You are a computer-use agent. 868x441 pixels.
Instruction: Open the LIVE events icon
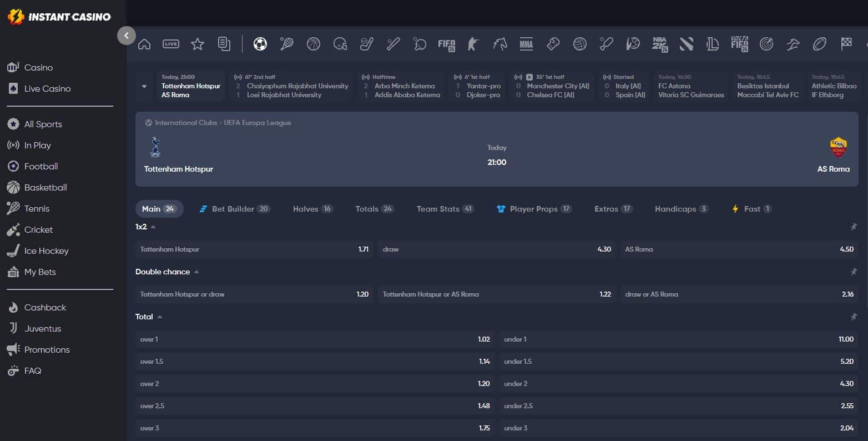click(x=171, y=44)
